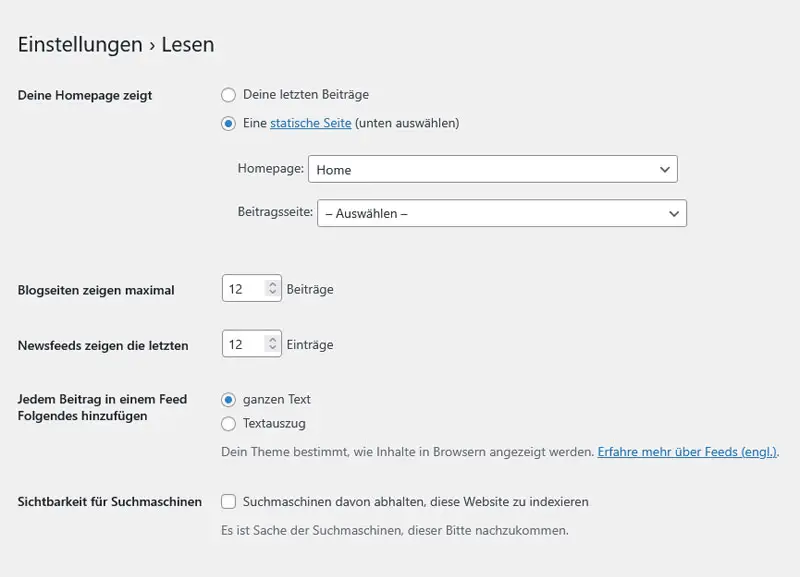Choose 'Textauszug' feed option
Viewport: 800px width, 577px height.
tap(228, 424)
